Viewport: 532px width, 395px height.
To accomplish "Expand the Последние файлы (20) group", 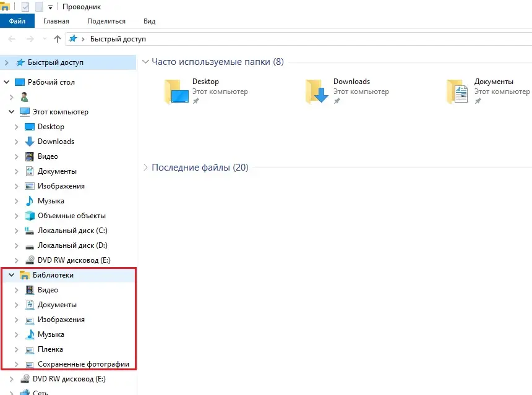I will [x=145, y=168].
